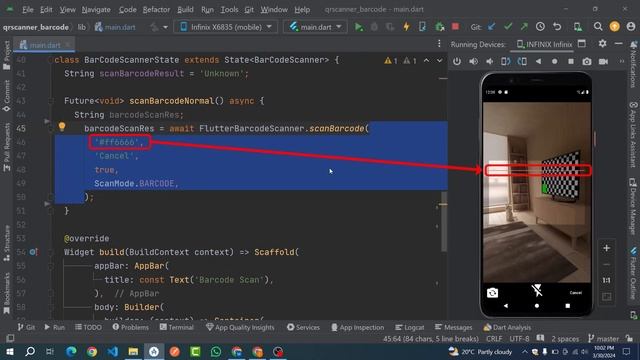Increase device volume in Running Devices

pyautogui.click(x=473, y=61)
